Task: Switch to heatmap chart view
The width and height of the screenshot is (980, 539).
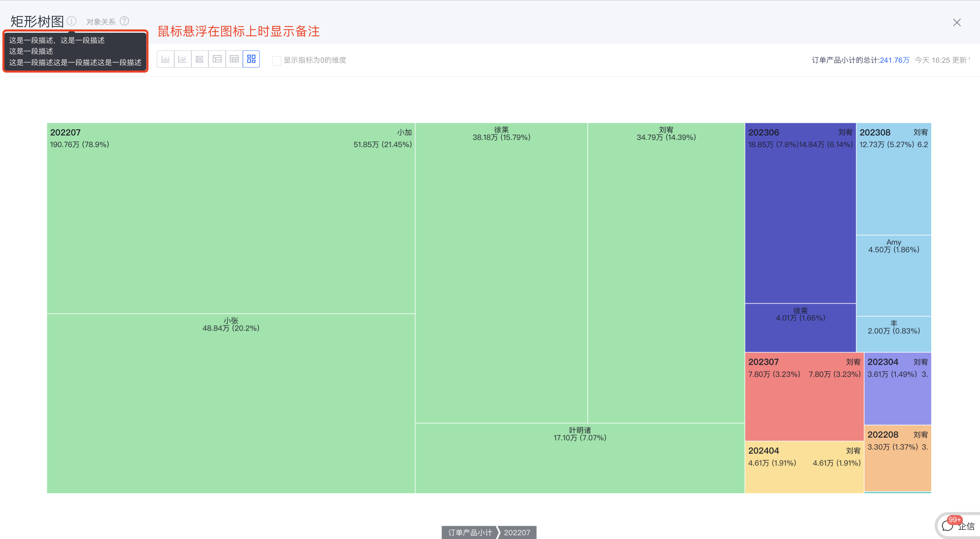Action: click(x=200, y=59)
